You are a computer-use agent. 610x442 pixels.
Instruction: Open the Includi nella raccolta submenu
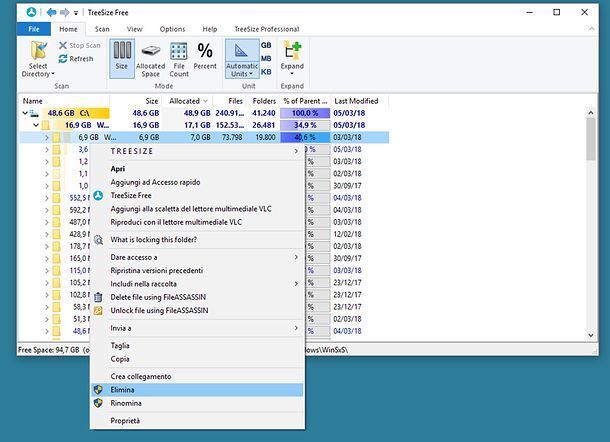coord(197,284)
